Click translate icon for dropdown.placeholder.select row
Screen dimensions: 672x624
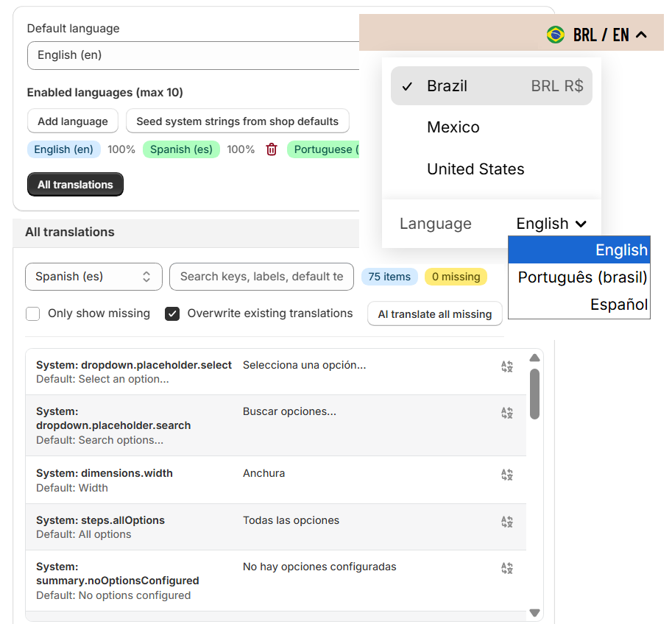coord(507,366)
